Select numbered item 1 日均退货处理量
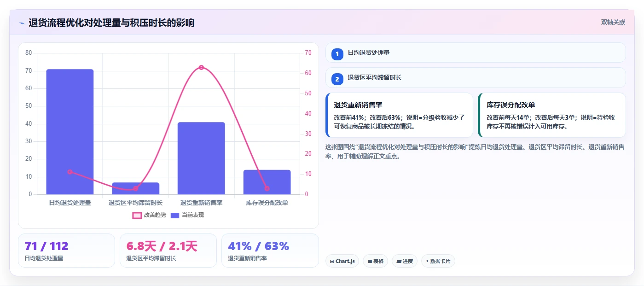The height and width of the screenshot is (286, 644). (x=476, y=53)
